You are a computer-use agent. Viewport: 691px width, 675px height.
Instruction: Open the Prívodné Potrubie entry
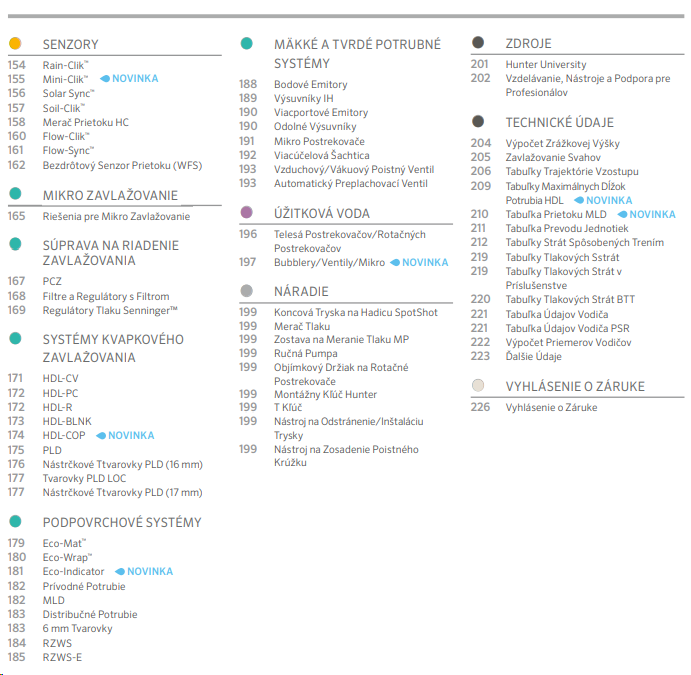(x=84, y=586)
